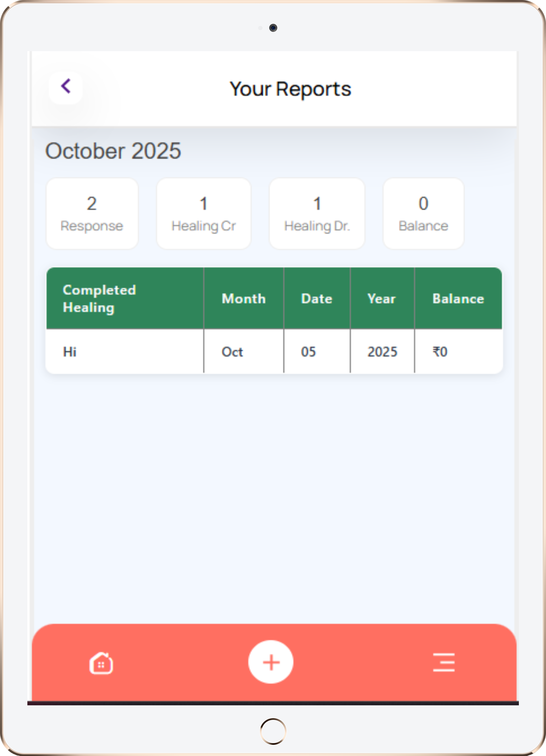Open the hamburger menu icon

(x=444, y=662)
